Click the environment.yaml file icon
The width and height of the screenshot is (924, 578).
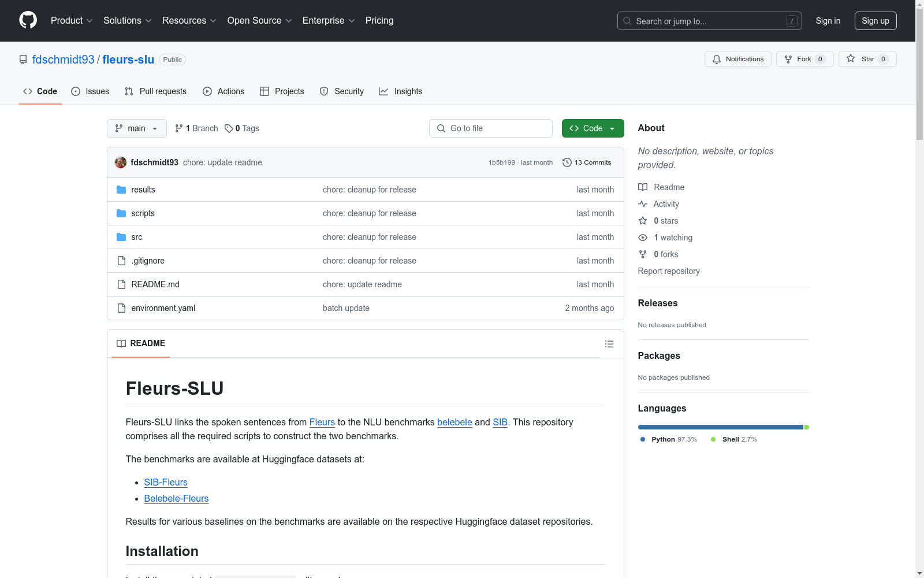point(121,308)
